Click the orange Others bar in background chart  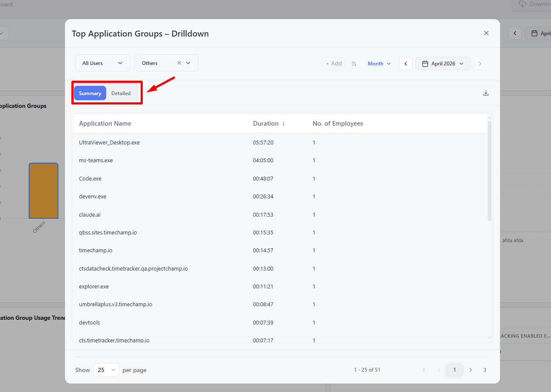tap(43, 191)
